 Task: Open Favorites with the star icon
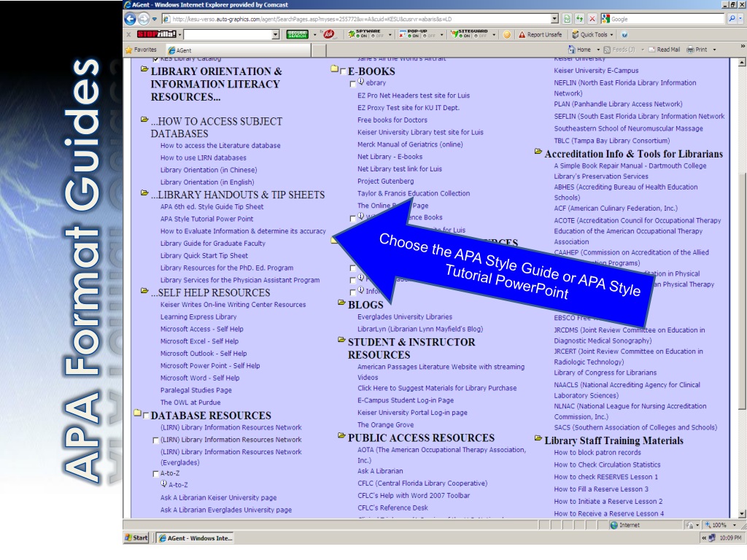(x=128, y=50)
